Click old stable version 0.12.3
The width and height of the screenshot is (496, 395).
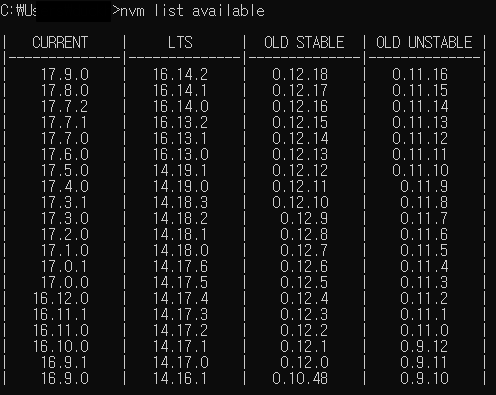tap(304, 314)
